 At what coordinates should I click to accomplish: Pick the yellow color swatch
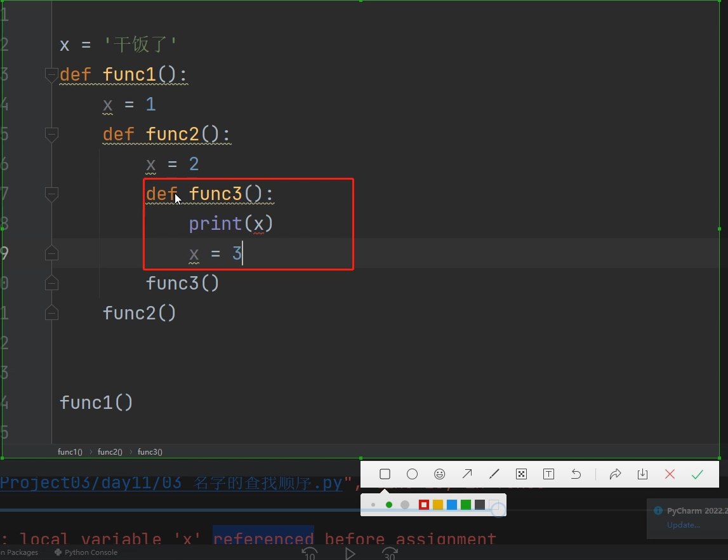click(x=438, y=505)
